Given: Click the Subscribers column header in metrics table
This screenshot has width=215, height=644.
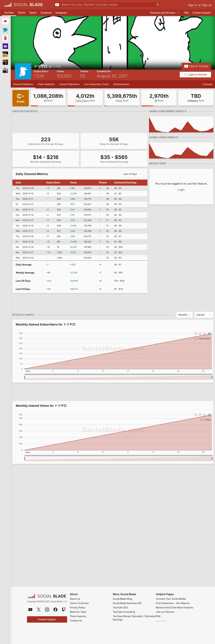Looking at the screenshot, I should [x=53, y=183].
